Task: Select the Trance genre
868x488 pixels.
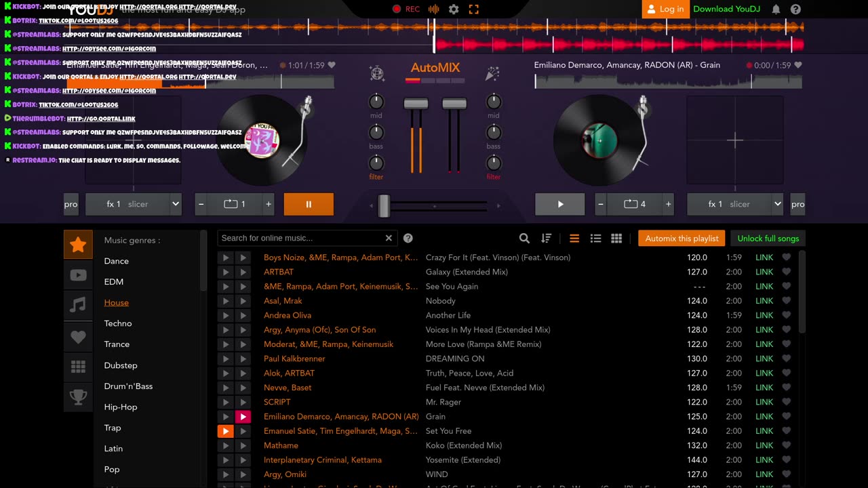Action: [x=117, y=344]
